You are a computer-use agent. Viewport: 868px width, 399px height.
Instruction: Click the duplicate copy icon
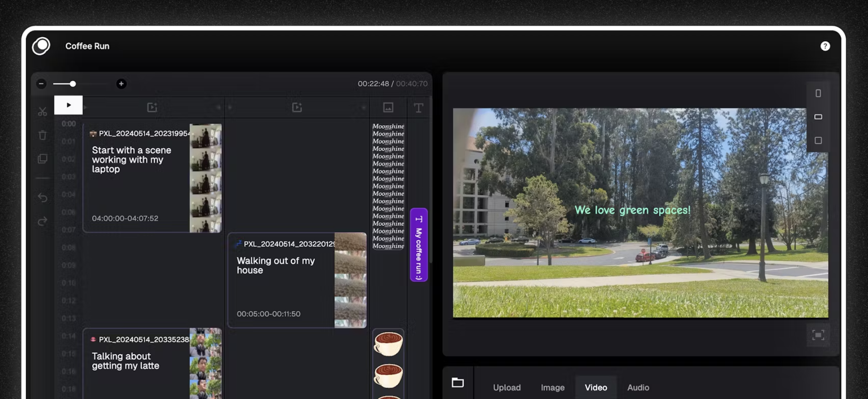click(x=42, y=158)
